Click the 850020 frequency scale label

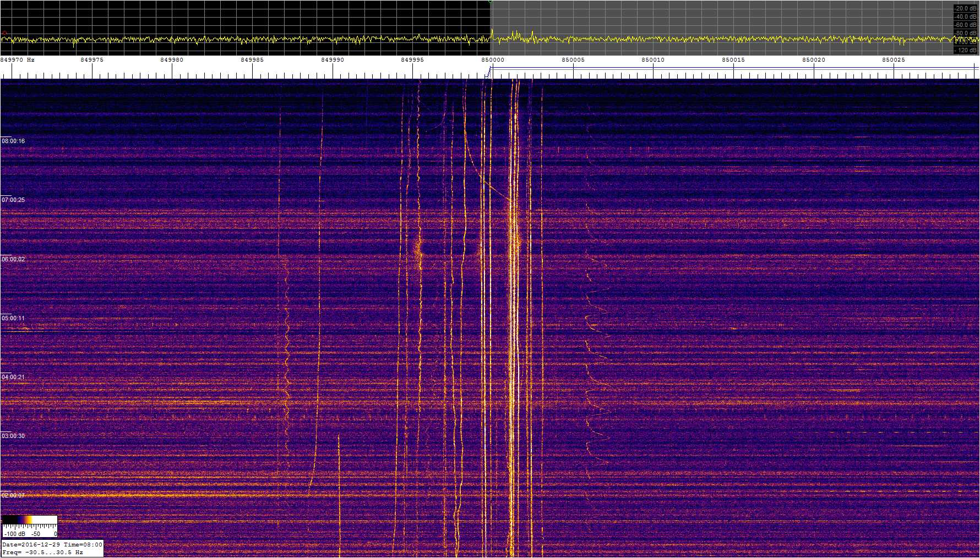814,59
